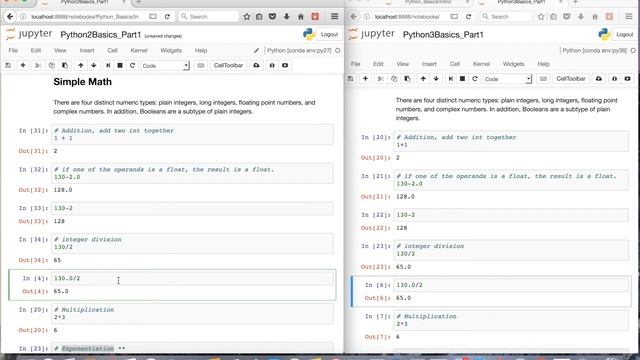Open the Kernel menu in the Python2 notebook
640x360 pixels.
(139, 51)
